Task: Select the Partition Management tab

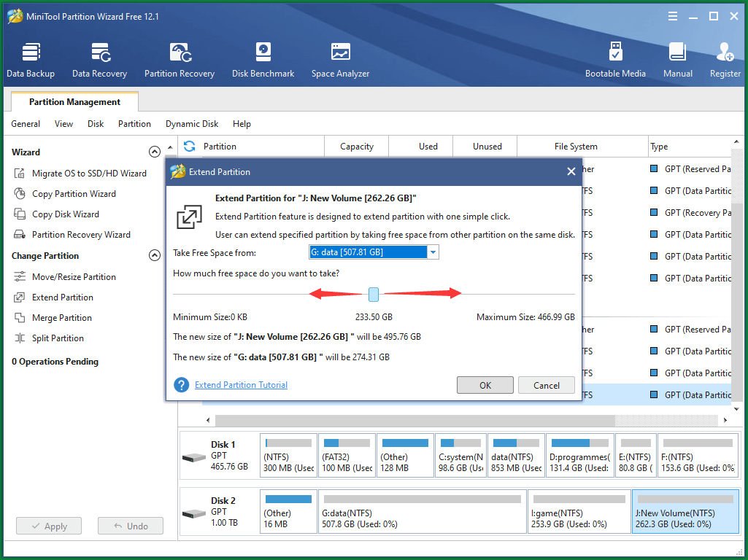Action: [x=74, y=102]
